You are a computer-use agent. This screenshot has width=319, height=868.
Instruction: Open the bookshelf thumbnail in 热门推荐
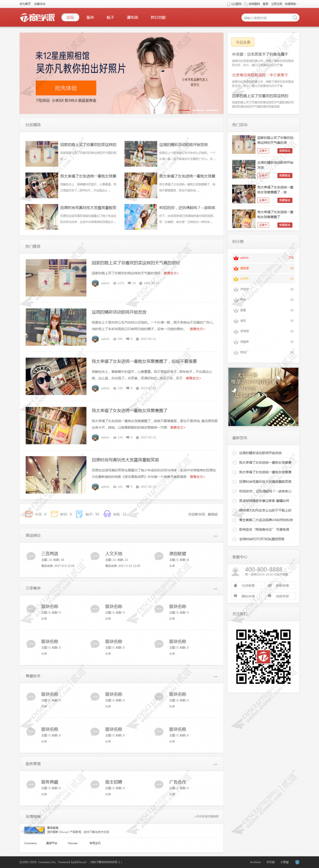tap(56, 426)
